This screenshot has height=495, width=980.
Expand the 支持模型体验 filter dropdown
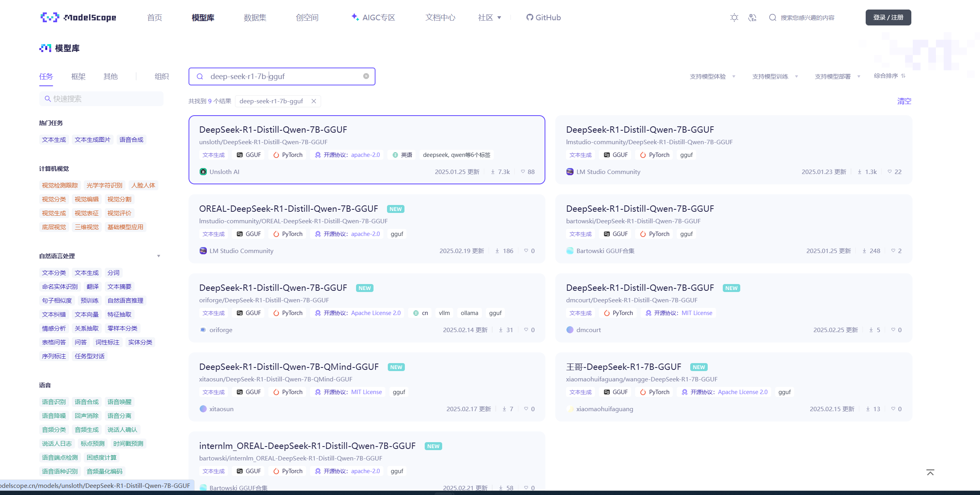(x=712, y=76)
